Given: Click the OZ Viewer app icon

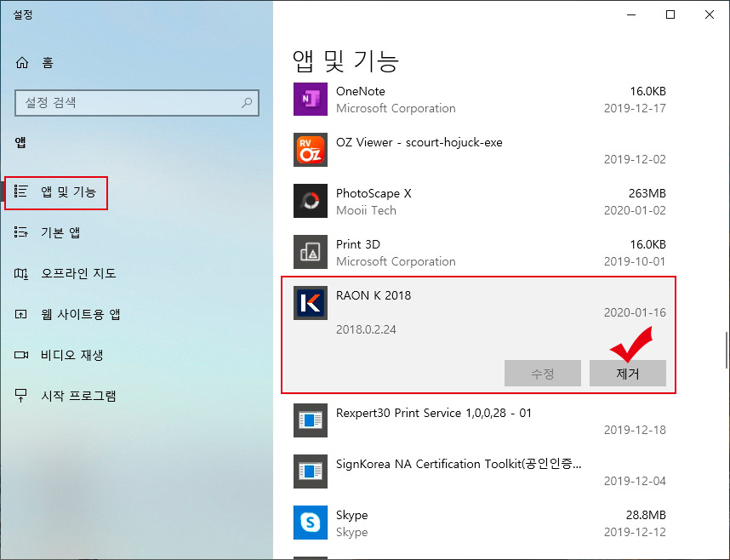Looking at the screenshot, I should point(311,150).
